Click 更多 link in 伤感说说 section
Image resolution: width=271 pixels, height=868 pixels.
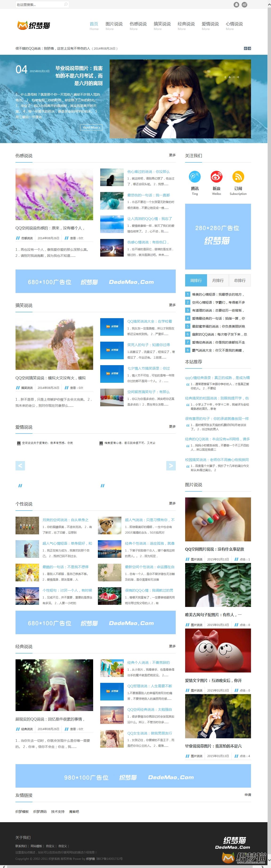[x=172, y=155]
